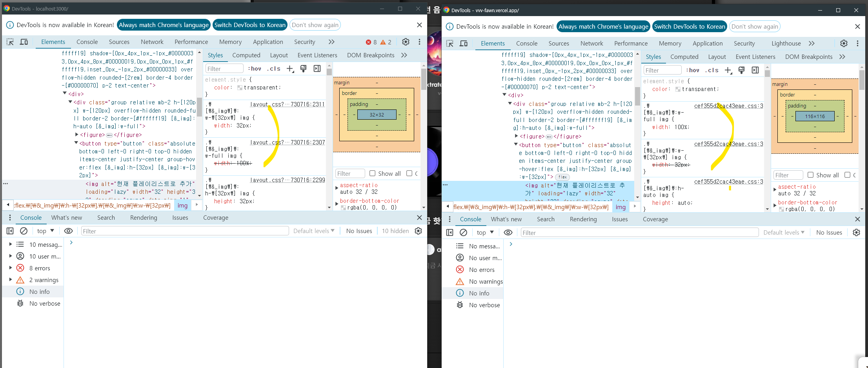Activate inspect element picker in localhost DevTools
This screenshot has height=368, width=868.
pyautogui.click(x=10, y=42)
